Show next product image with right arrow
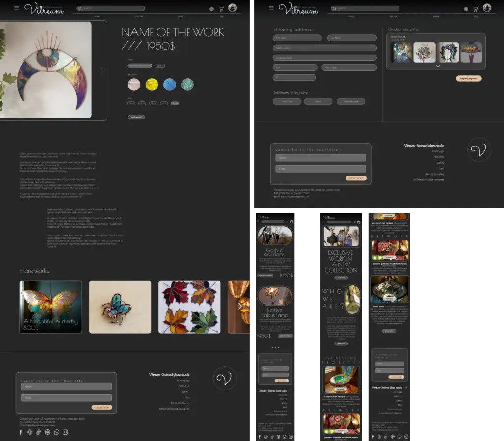The height and width of the screenshot is (441, 504). pos(102,71)
